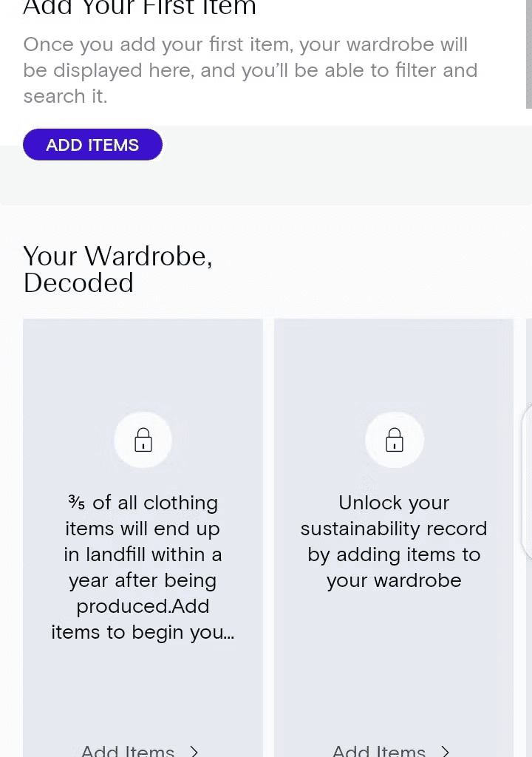This screenshot has height=757, width=532.
Task: Click the "Add Your First Item" heading
Action: tap(140, 7)
